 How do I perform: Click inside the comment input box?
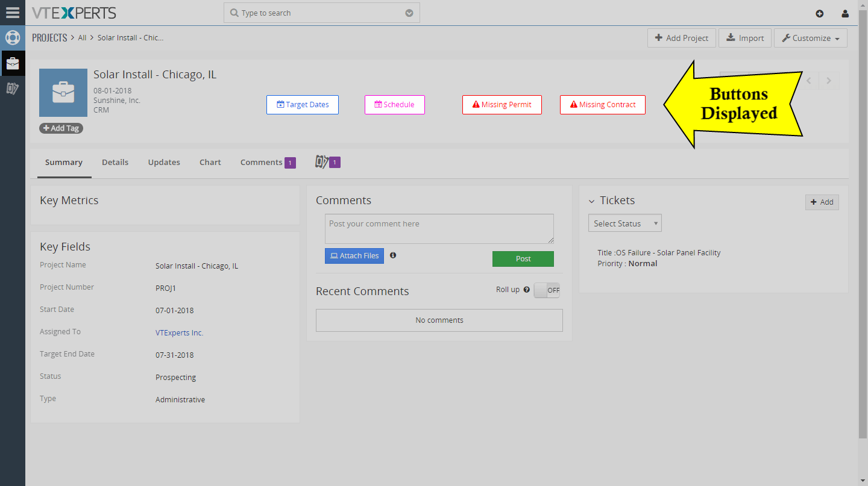click(x=439, y=229)
